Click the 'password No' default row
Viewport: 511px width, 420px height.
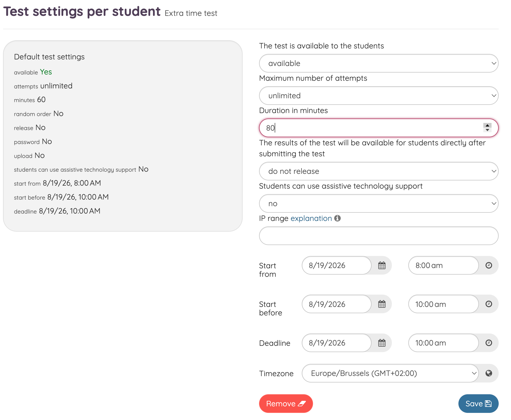coord(33,142)
